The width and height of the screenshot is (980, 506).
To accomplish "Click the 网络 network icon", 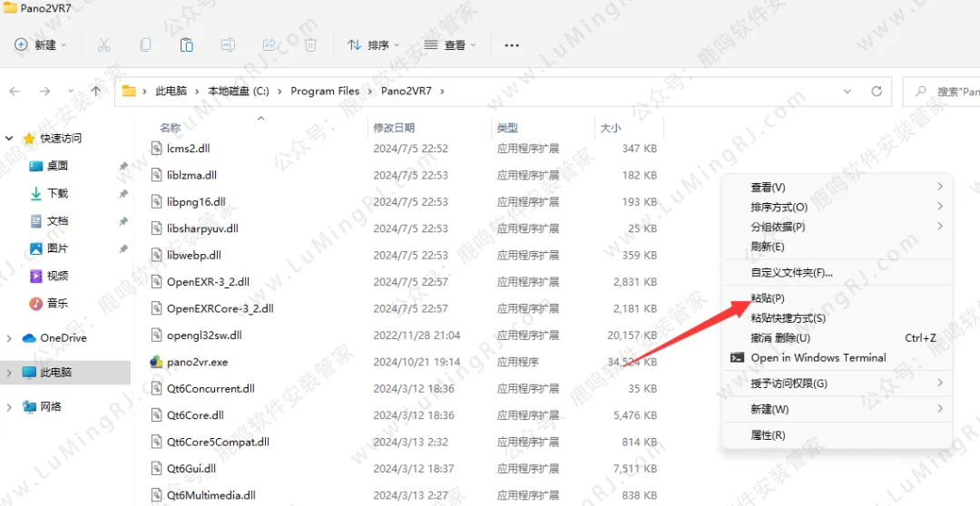I will (x=29, y=406).
